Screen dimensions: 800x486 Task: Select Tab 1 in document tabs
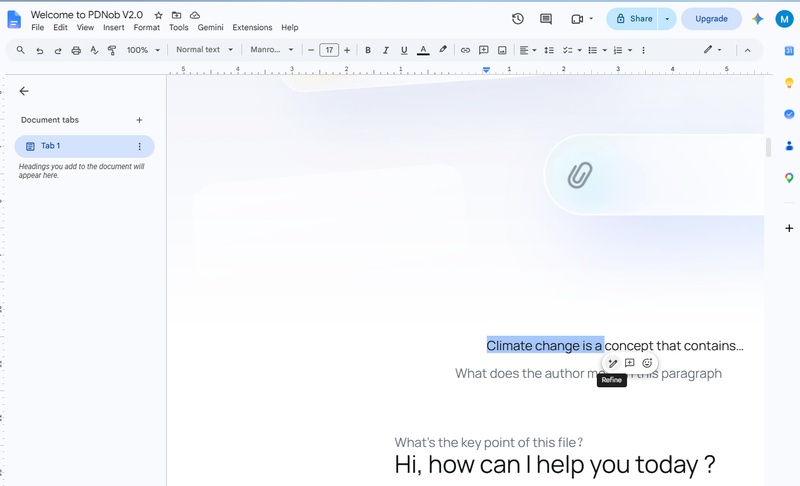pos(84,146)
